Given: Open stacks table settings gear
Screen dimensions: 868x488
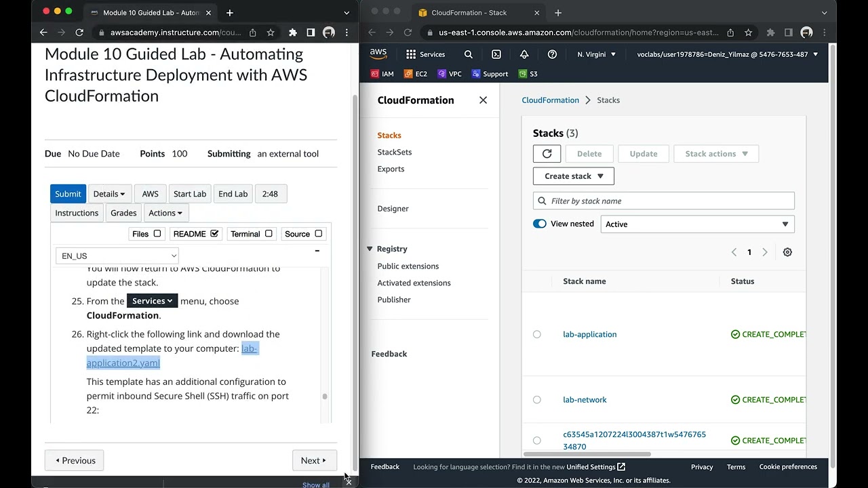Looking at the screenshot, I should pyautogui.click(x=787, y=252).
